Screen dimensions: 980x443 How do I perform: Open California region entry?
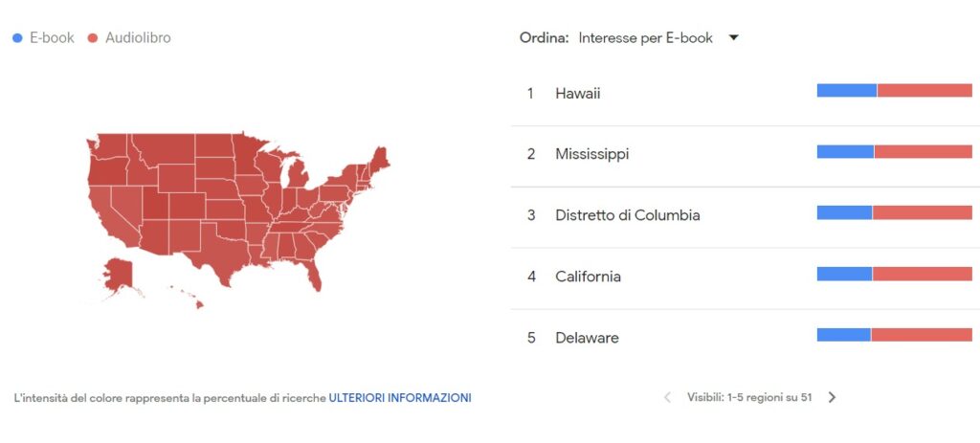[x=588, y=277]
